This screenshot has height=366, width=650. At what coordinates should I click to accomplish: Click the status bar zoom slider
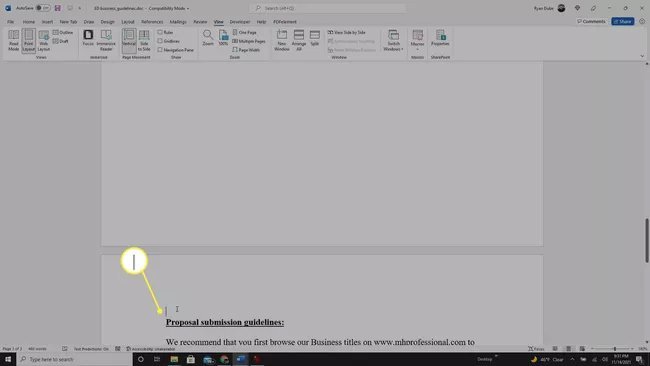[x=615, y=349]
